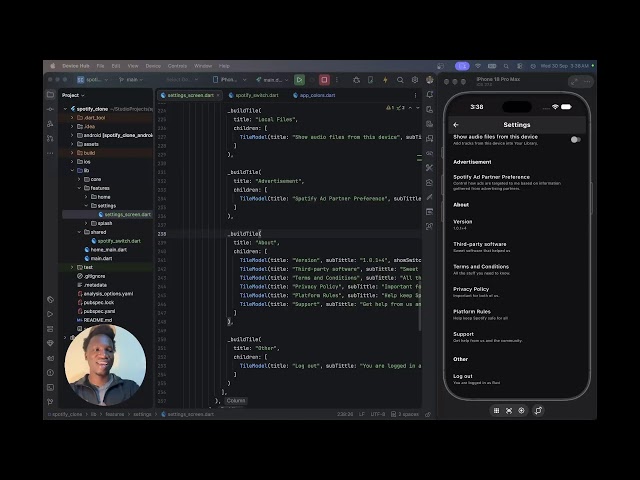Open the Project view dropdown
Screen dimensions: 640x480
click(73, 95)
